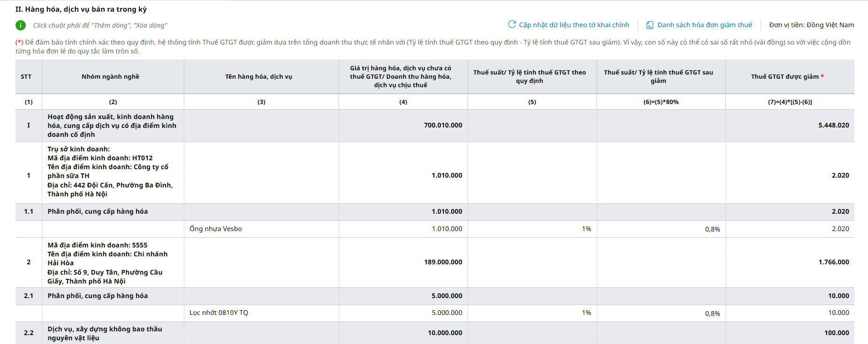Click the Trụ sở kinh doanh HT012 row
Screen dimensions: 868x344
[435, 172]
